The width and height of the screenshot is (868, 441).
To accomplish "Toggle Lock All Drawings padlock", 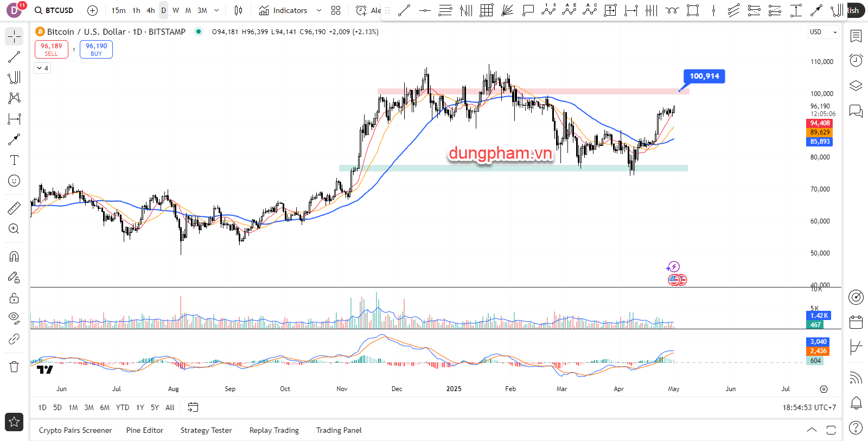I will pos(14,298).
